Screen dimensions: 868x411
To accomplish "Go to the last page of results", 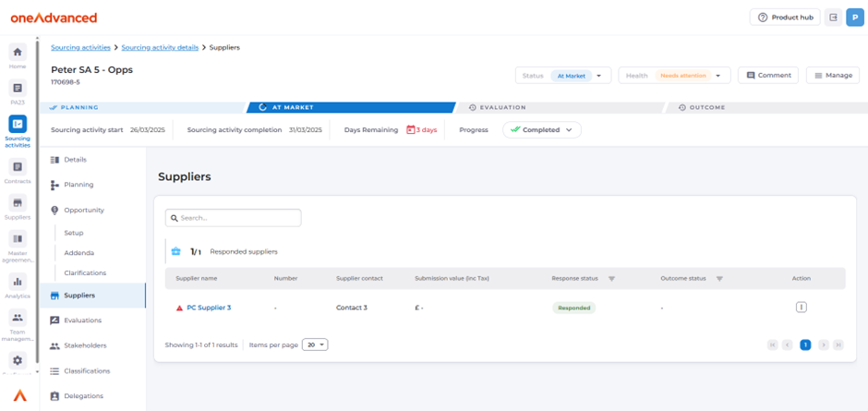I will coord(838,345).
